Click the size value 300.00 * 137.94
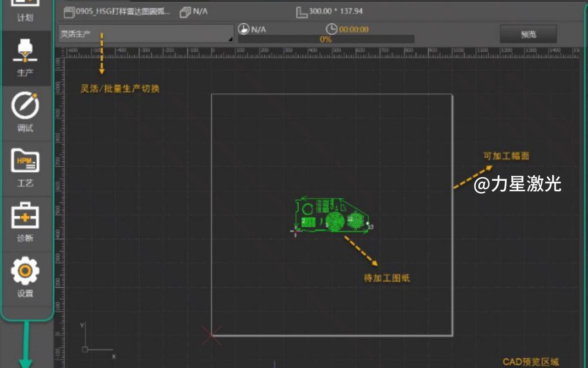Viewport: 588px width, 368px height. click(336, 11)
